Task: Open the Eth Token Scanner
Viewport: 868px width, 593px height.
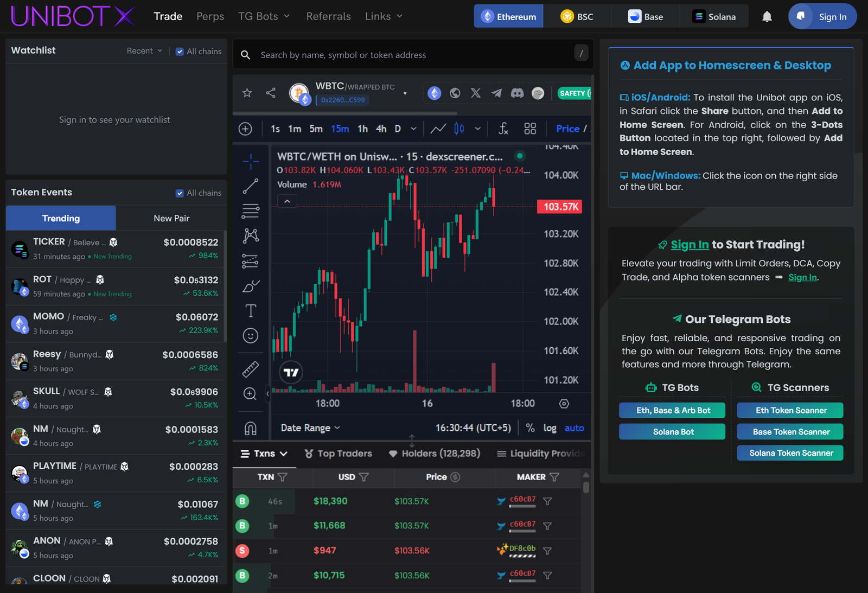Action: 789,410
